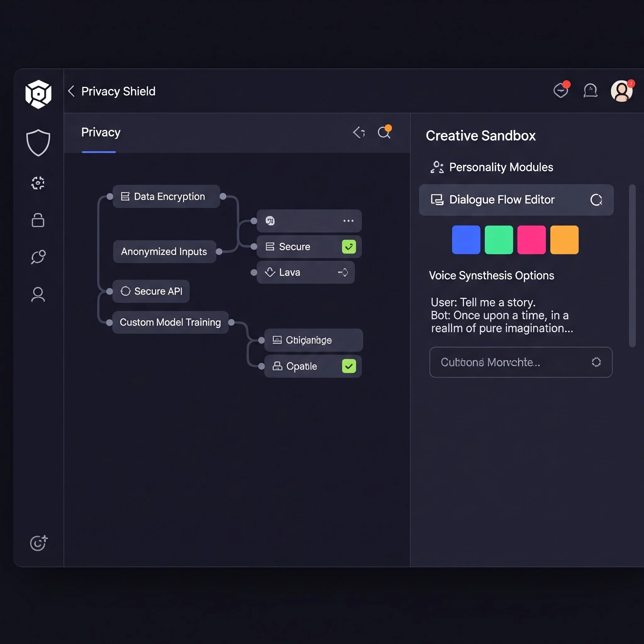
Task: Click the Secure API circular icon
Action: click(x=125, y=291)
